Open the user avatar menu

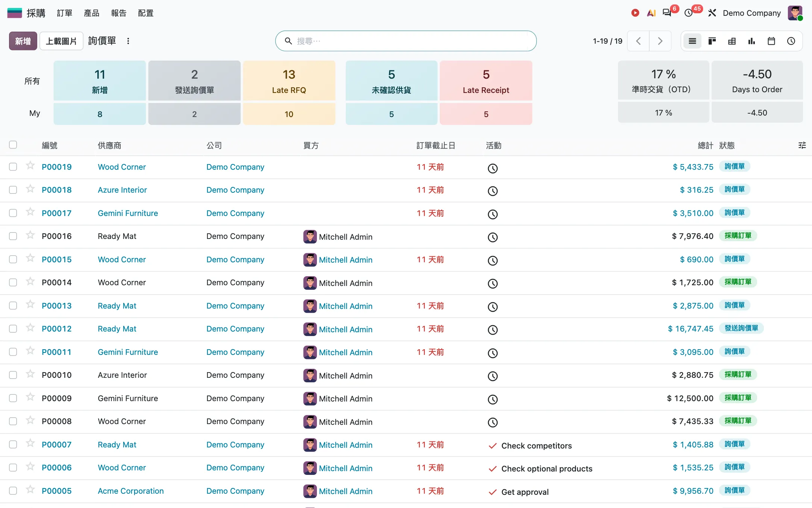tap(795, 13)
